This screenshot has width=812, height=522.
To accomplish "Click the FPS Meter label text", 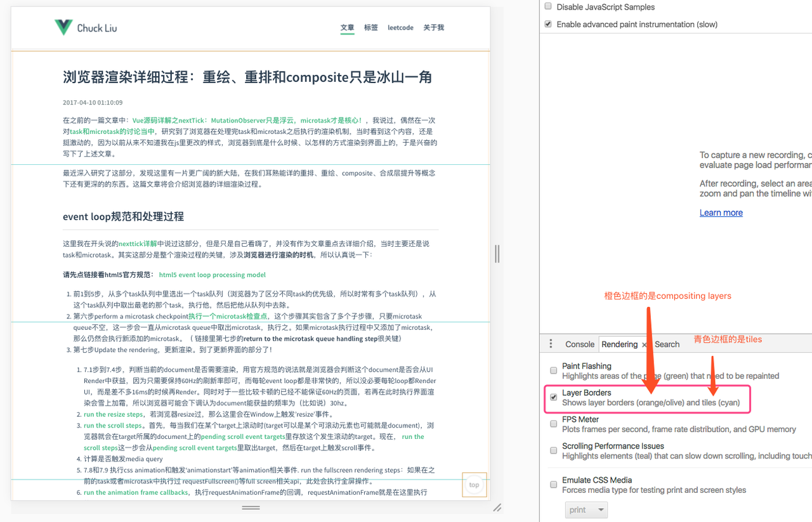I will click(x=580, y=419).
